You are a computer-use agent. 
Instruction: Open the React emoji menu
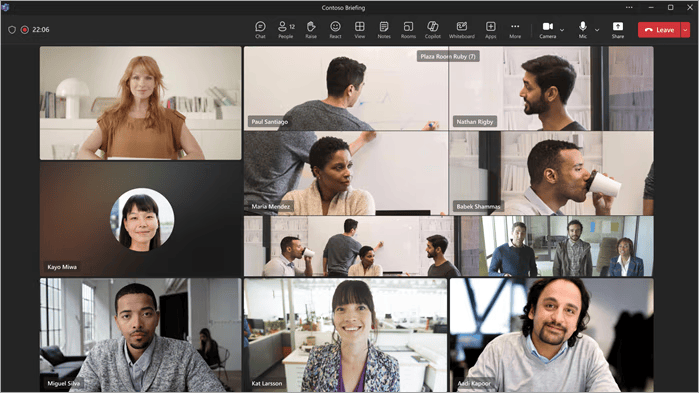(335, 30)
